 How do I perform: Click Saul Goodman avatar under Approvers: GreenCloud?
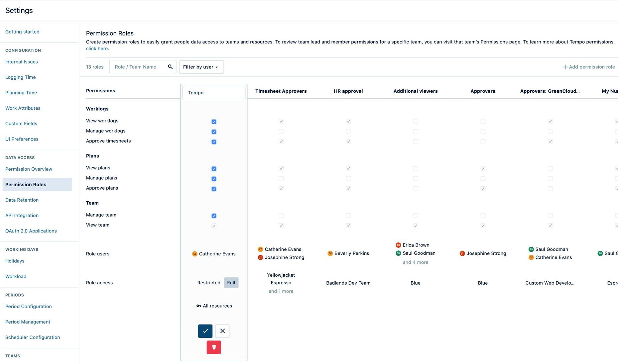(532, 249)
